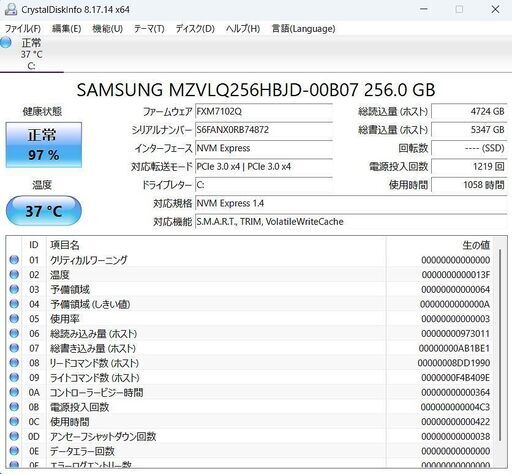Image resolution: width=512 pixels, height=474 pixels.
Task: Click the 正常 97 % health status button
Action: click(x=44, y=145)
